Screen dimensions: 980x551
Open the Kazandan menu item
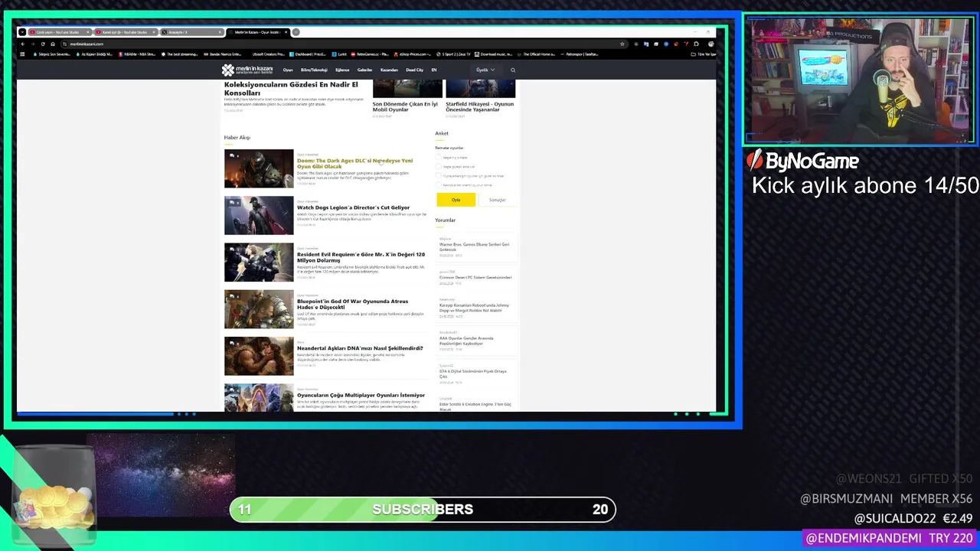coord(389,70)
